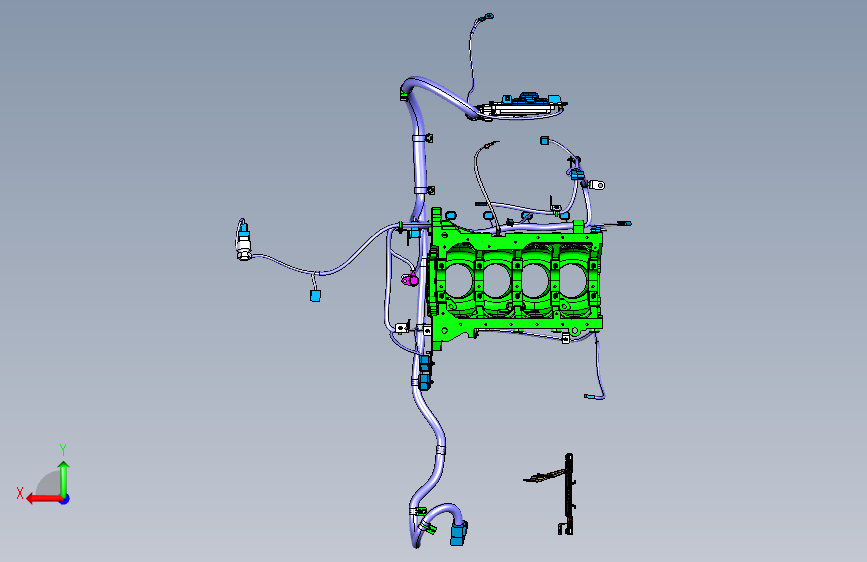This screenshot has height=562, width=867.
Task: Click the blue Z axis dot at the triad origin
Action: 65,499
